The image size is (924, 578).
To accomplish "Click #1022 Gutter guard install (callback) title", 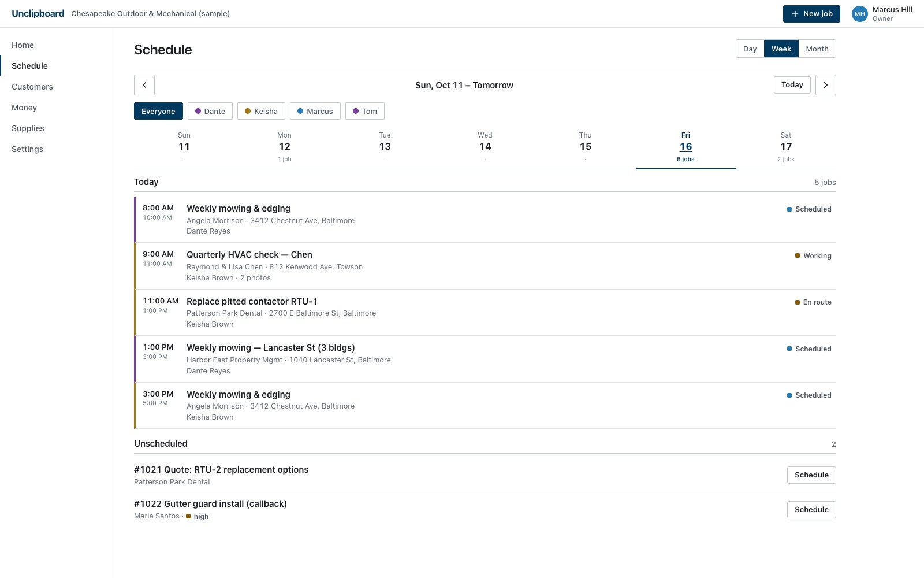I will coord(210,504).
